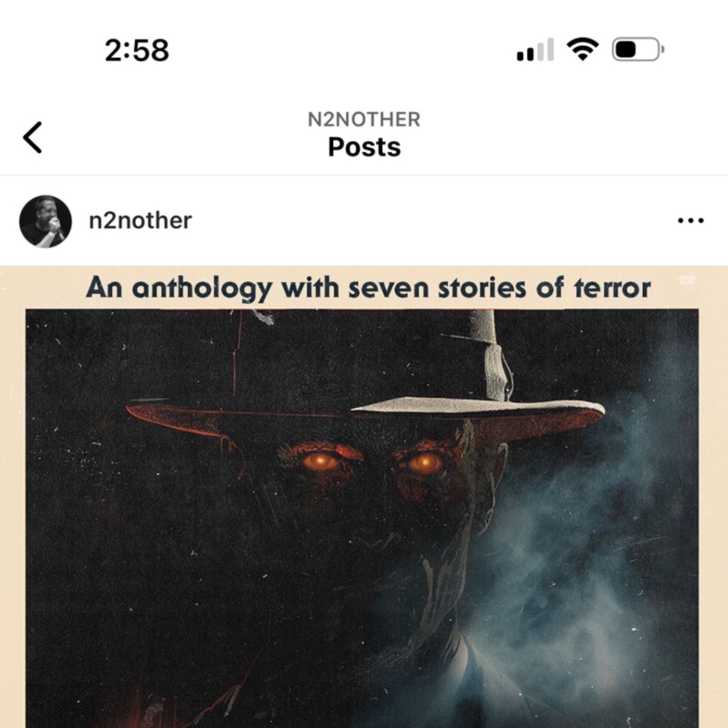Tap the battery indicator icon

pyautogui.click(x=638, y=50)
